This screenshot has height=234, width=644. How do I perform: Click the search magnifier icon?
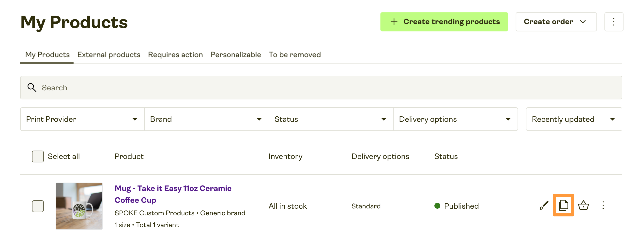pyautogui.click(x=31, y=88)
